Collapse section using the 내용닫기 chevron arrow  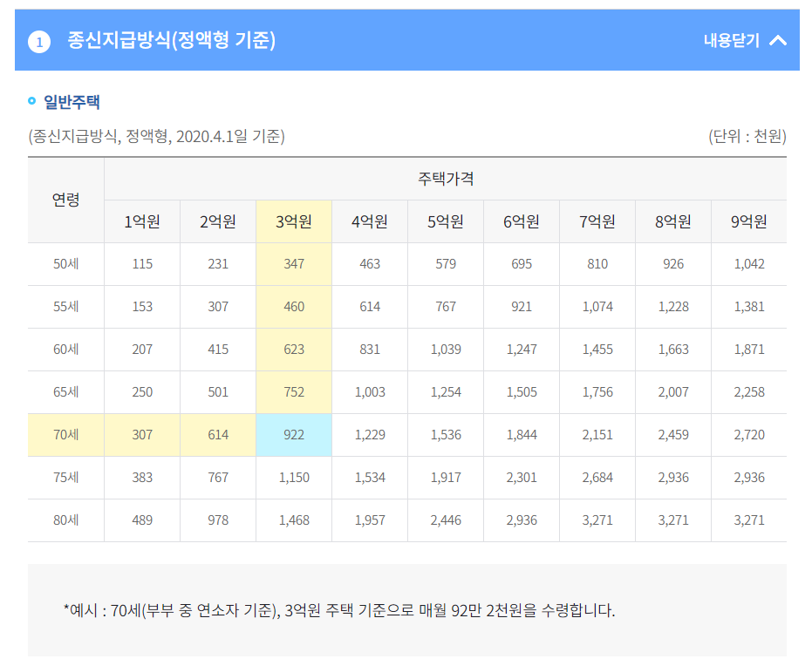pos(778,40)
